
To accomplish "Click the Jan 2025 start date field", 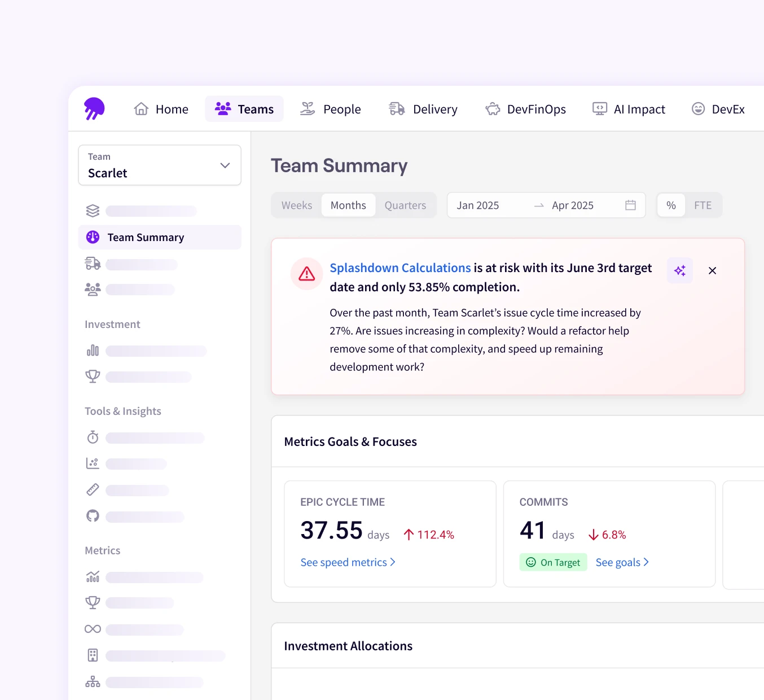I will click(478, 205).
